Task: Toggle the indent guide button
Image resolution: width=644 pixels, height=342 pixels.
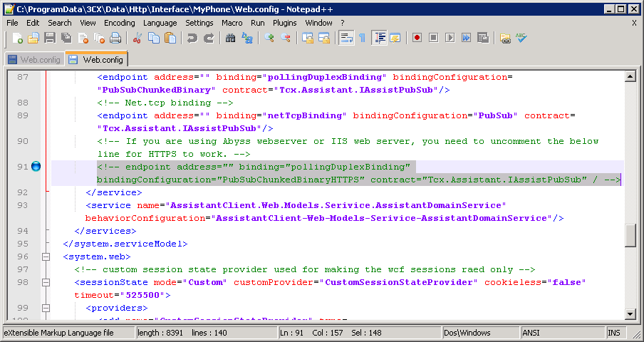Action: point(379,38)
